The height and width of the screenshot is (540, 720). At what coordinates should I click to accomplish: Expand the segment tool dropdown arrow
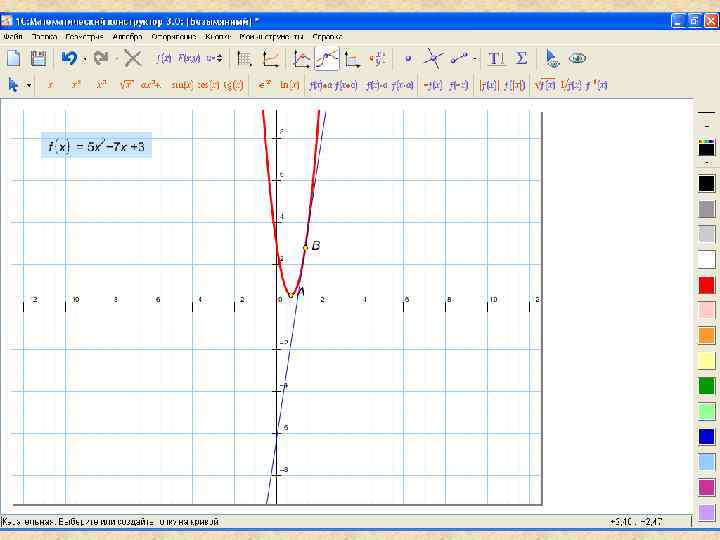(x=474, y=59)
